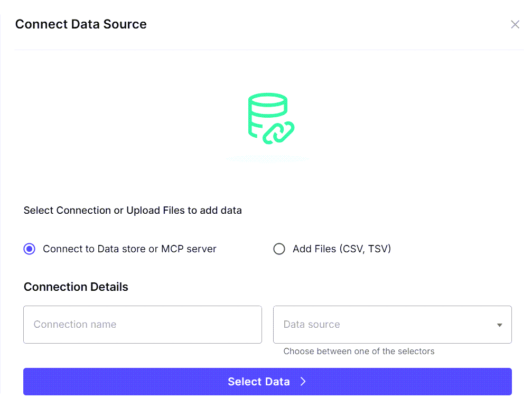Click the Connect Data Source dialog title

click(81, 24)
